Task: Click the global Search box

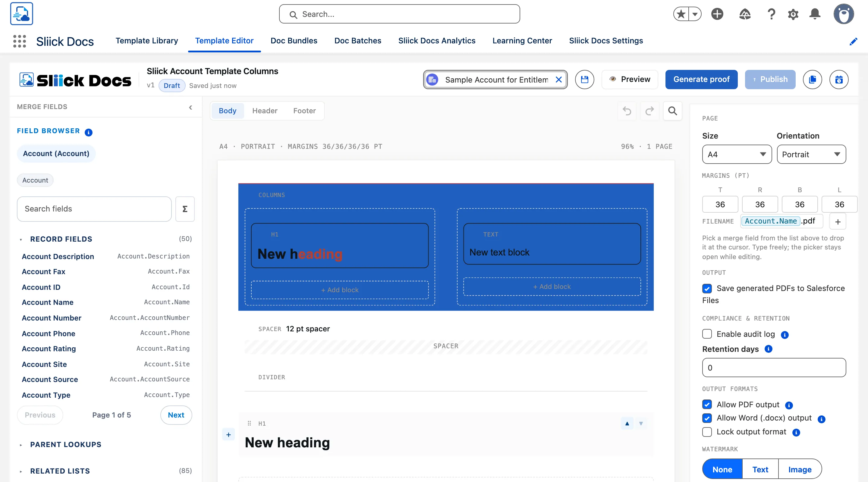Action: click(x=399, y=14)
